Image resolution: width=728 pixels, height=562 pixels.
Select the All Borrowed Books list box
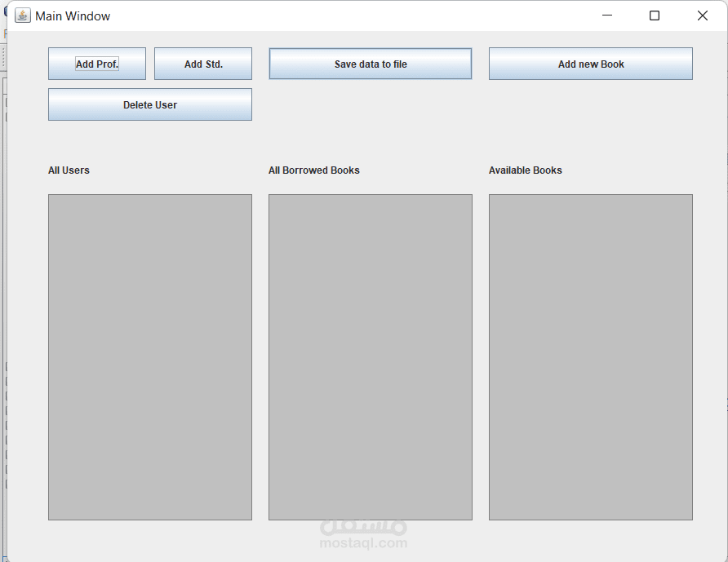[x=371, y=357]
